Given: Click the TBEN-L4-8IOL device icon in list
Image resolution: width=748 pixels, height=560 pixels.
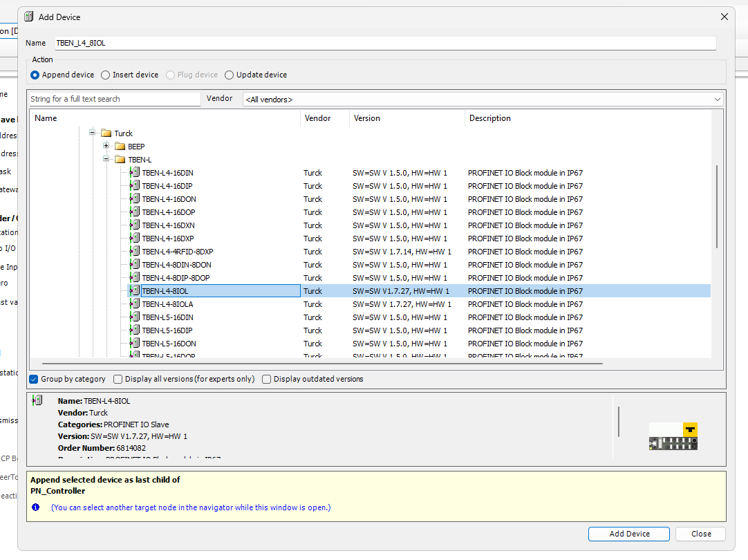Looking at the screenshot, I should pyautogui.click(x=135, y=290).
